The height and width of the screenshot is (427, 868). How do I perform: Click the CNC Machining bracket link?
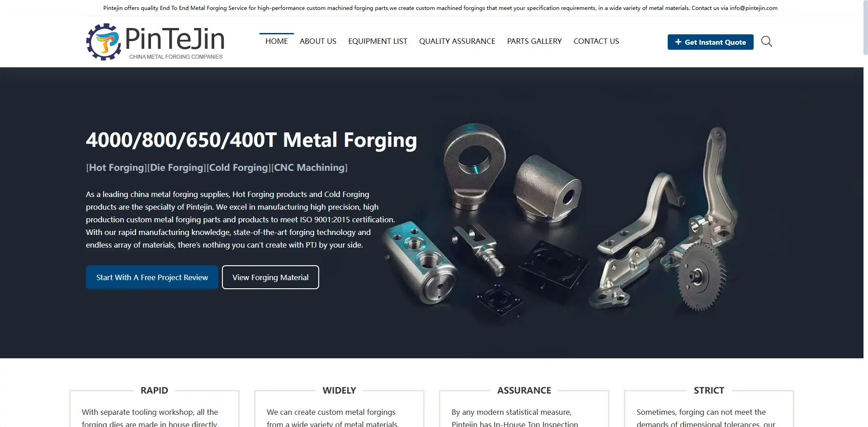point(310,168)
